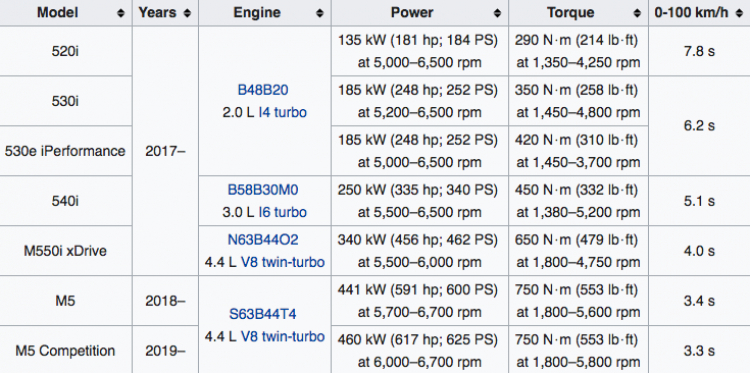The image size is (750, 373).
Task: Click the M550i xDrive row cell
Action: 66,251
